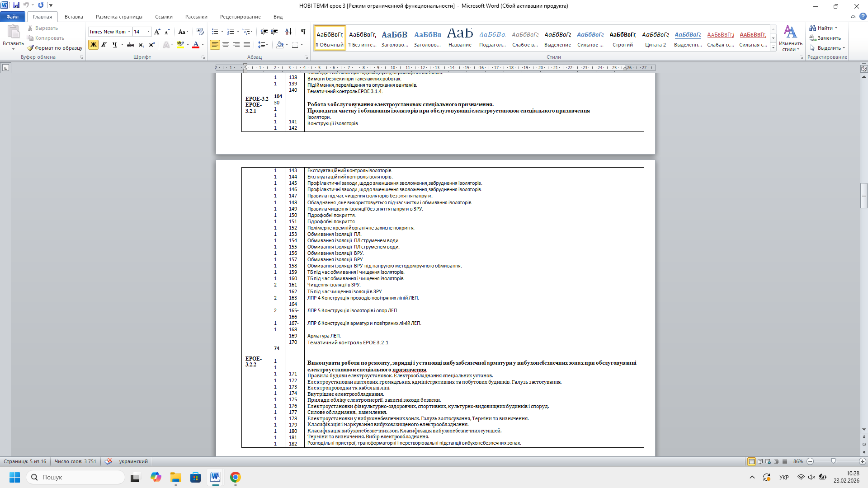Click the Cut (Вырезать) scissors icon

tap(30, 28)
